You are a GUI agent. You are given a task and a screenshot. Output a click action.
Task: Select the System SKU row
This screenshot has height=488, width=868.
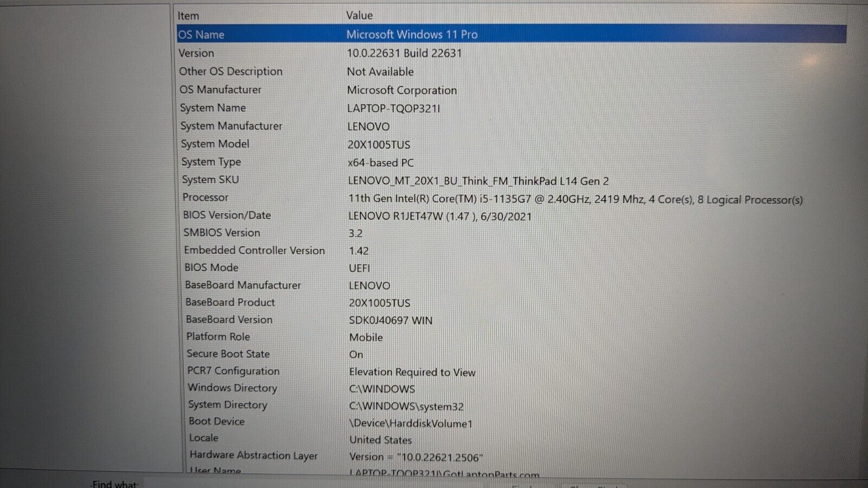[x=210, y=179]
